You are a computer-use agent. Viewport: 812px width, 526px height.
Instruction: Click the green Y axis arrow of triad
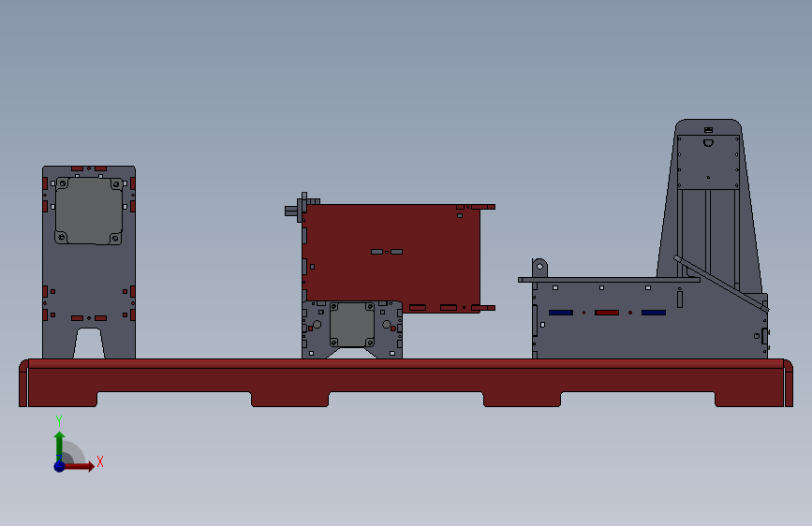coord(60,445)
